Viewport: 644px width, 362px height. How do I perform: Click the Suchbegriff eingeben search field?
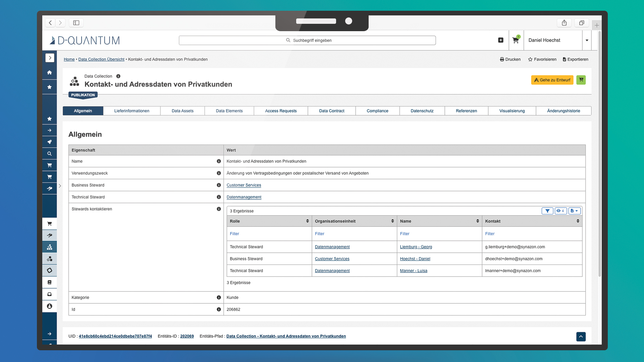pos(307,40)
